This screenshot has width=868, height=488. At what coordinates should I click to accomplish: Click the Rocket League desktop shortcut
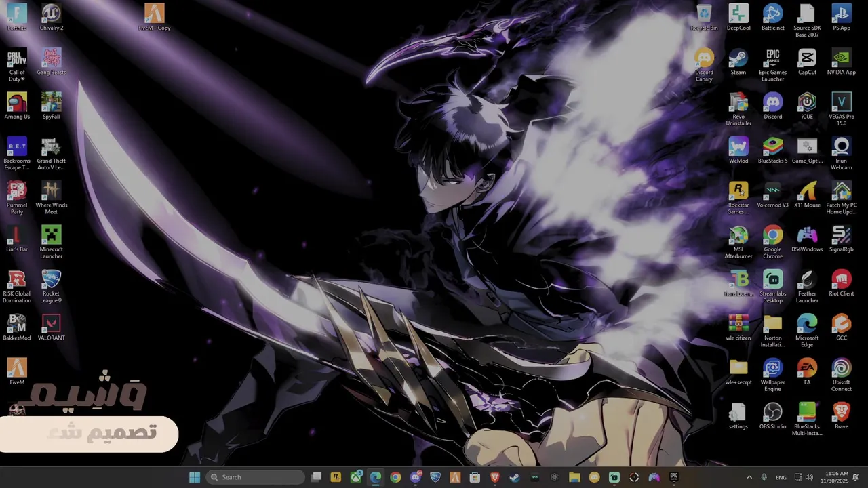(x=52, y=287)
